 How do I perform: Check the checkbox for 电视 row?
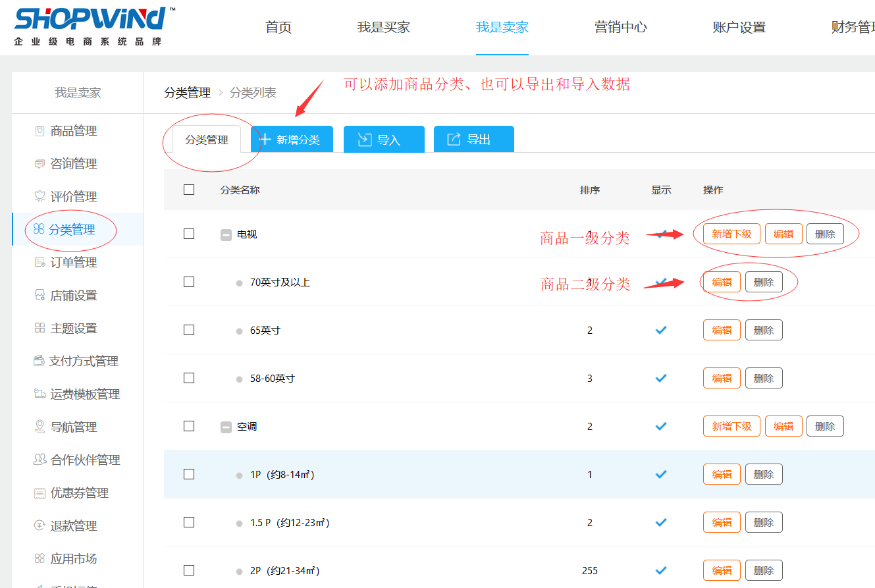click(x=189, y=234)
